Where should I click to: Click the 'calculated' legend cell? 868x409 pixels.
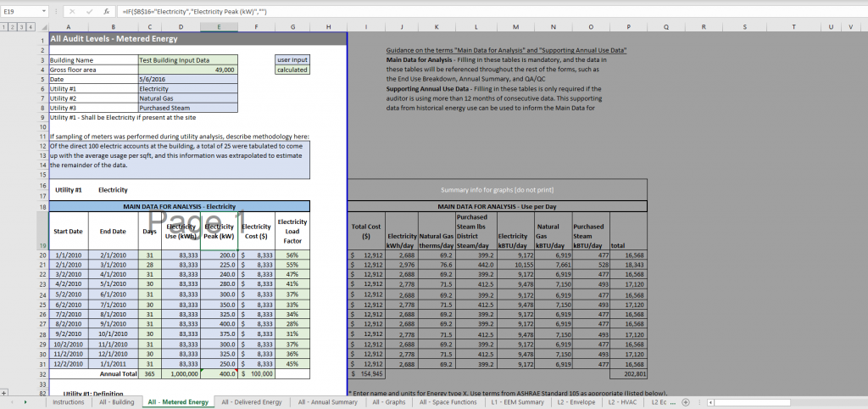coord(292,70)
